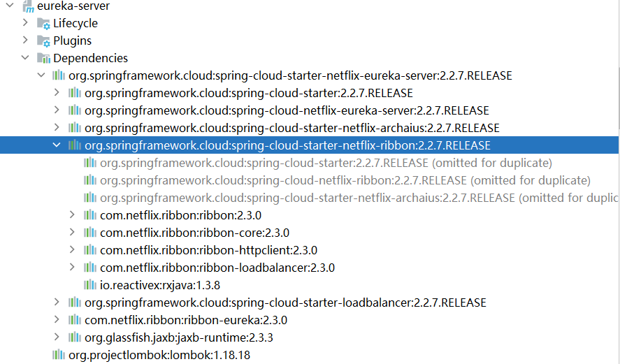The height and width of the screenshot is (364, 620).
Task: Click the library icon beside lombok:1.18.18
Action: (x=59, y=355)
